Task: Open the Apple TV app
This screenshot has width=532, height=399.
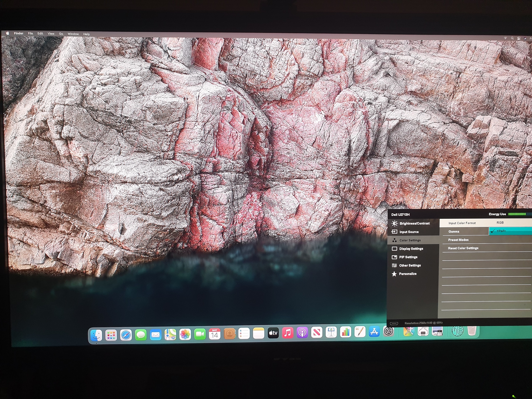Action: tap(273, 333)
